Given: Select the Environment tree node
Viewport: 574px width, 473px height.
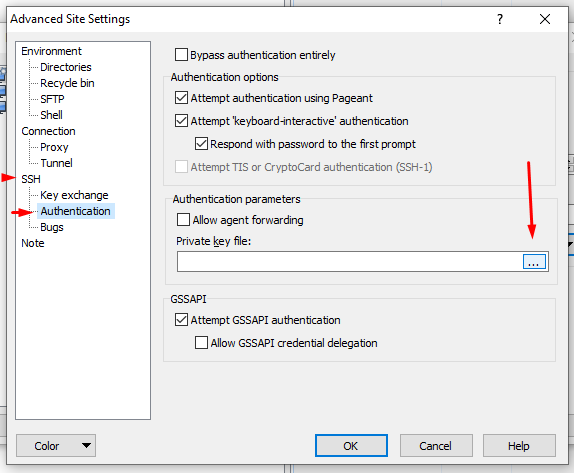Looking at the screenshot, I should [51, 51].
